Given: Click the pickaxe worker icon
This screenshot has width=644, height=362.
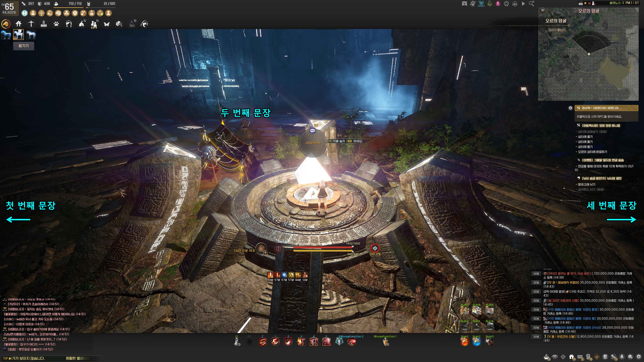Looking at the screenshot, I should (x=31, y=24).
